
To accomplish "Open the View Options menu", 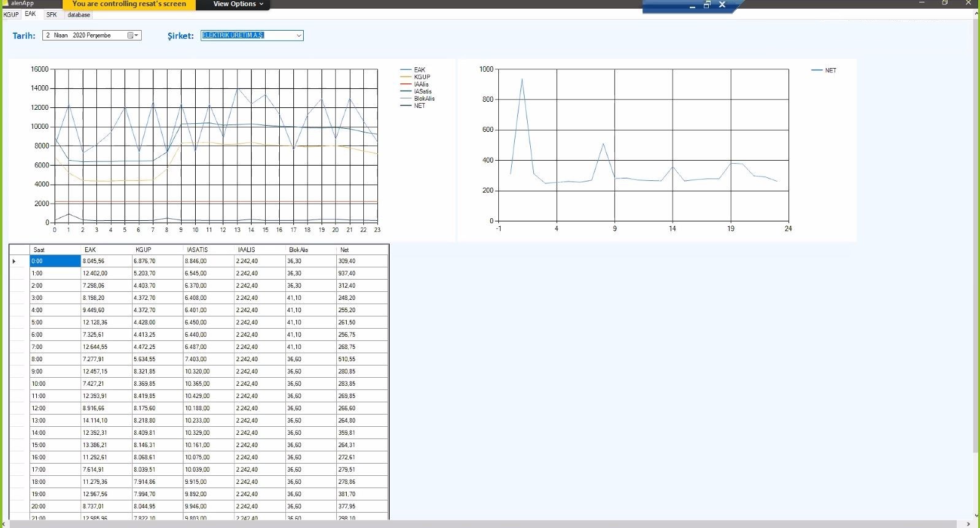I will click(x=238, y=4).
